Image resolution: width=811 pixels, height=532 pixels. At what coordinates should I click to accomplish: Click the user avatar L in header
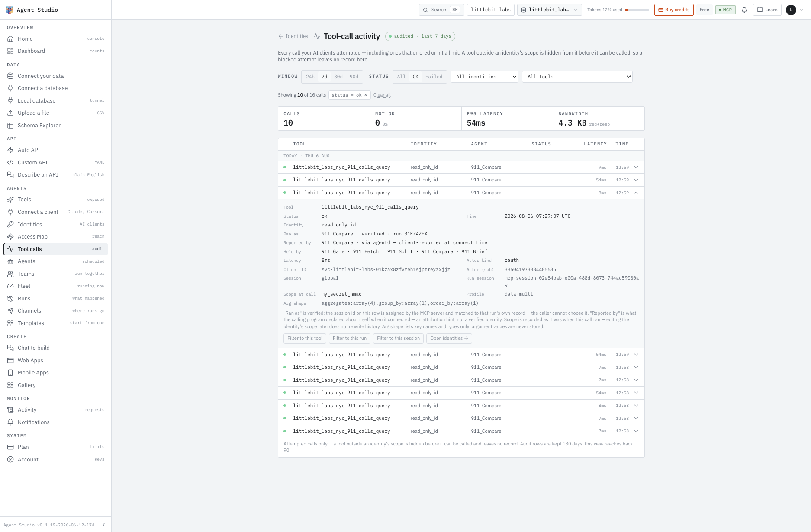point(791,10)
